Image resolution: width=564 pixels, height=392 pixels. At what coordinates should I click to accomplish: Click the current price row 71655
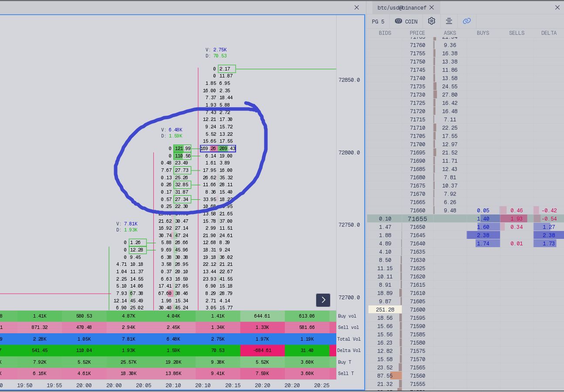[417, 219]
